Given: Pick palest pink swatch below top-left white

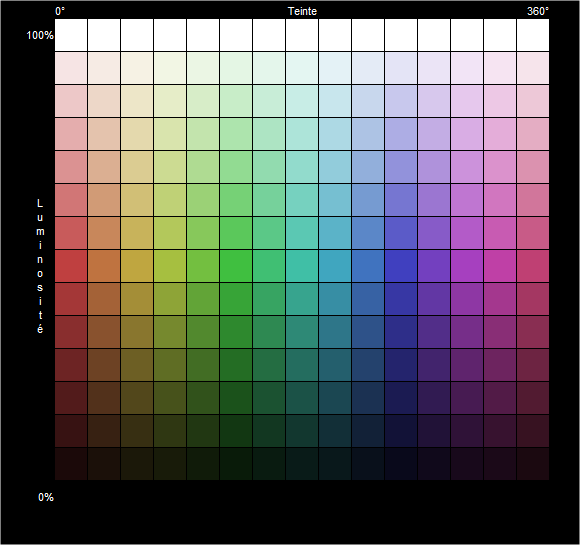Looking at the screenshot, I should [x=71, y=68].
